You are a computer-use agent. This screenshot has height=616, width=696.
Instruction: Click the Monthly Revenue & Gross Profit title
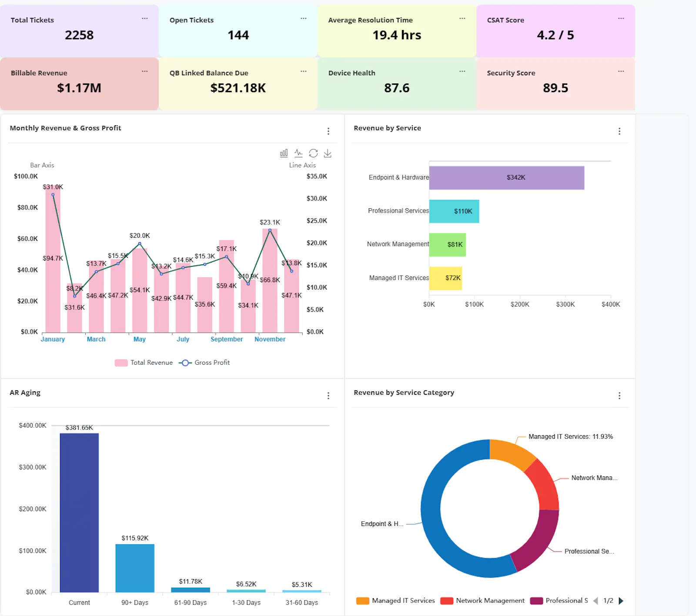point(66,128)
